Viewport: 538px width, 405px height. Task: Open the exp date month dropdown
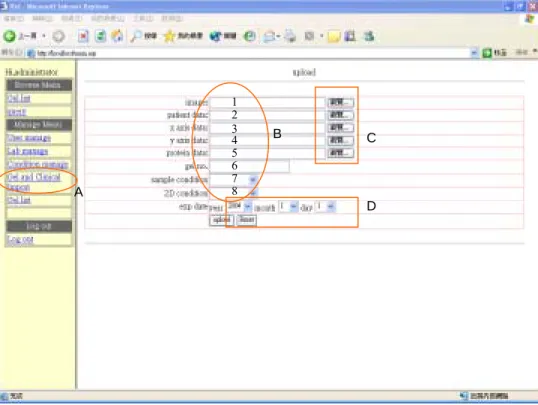[293, 207]
